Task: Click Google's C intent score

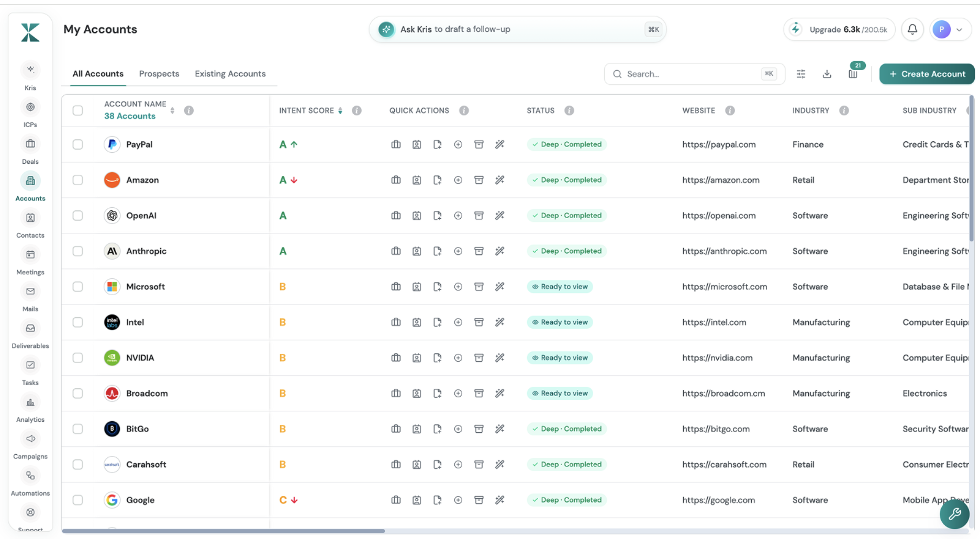Action: [283, 500]
